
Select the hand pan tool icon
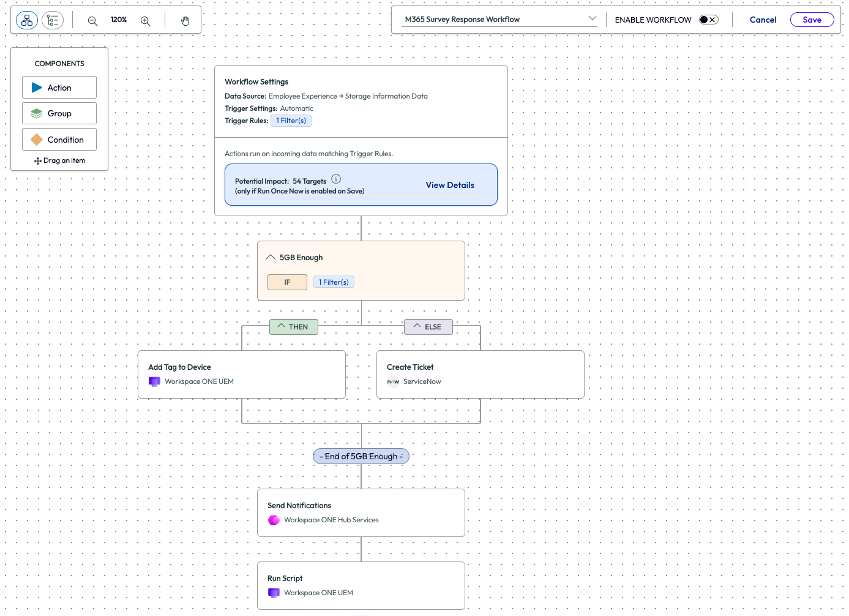pyautogui.click(x=185, y=20)
